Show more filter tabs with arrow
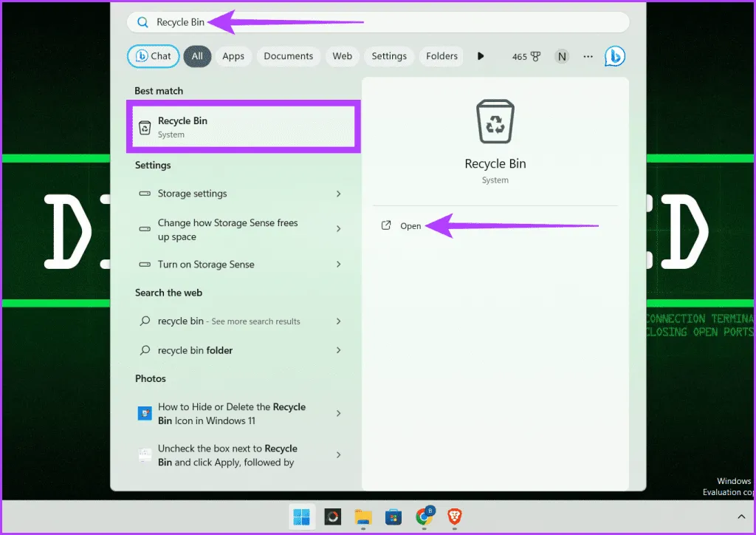 pyautogui.click(x=481, y=56)
